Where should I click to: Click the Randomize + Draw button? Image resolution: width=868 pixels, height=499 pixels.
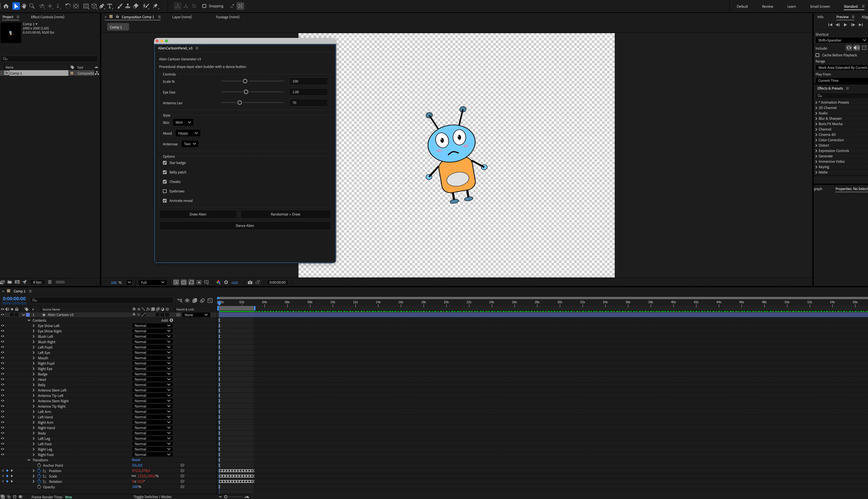pyautogui.click(x=285, y=214)
